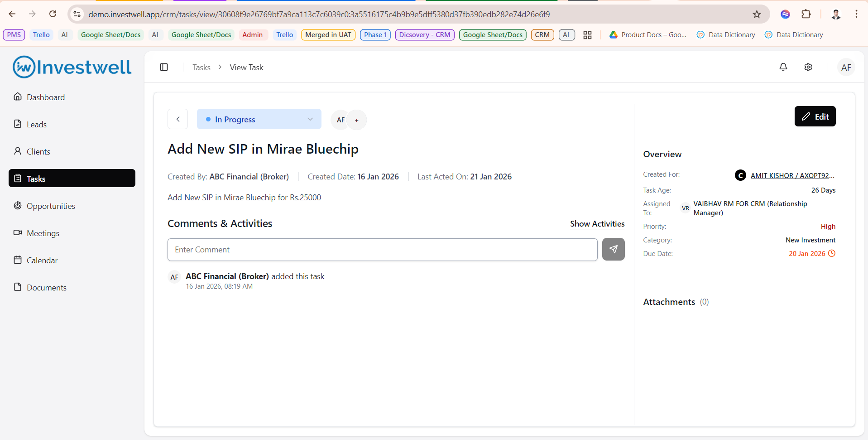Click the site info icon in address bar

pos(77,14)
